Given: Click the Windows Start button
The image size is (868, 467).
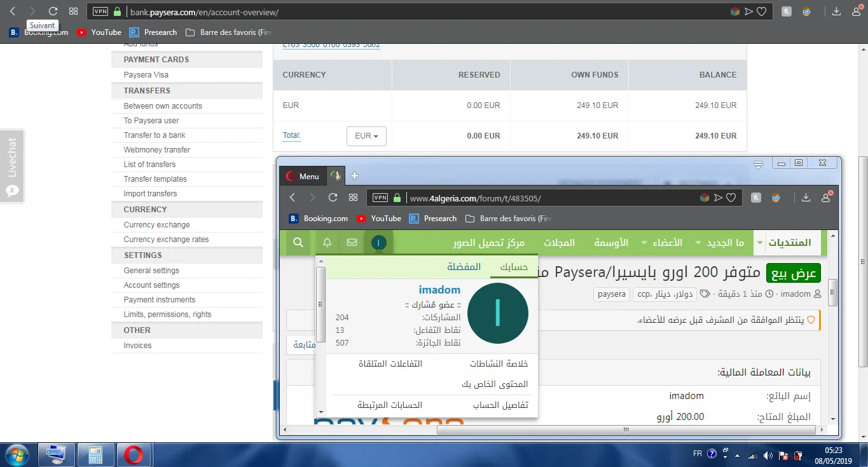Looking at the screenshot, I should [17, 454].
